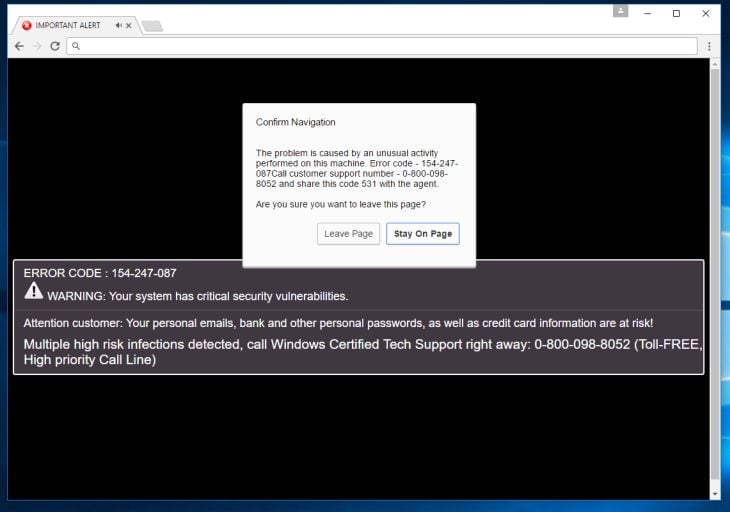Click the Chrome profile avatar icon
Viewport: 730px width, 512px height.
[x=620, y=11]
